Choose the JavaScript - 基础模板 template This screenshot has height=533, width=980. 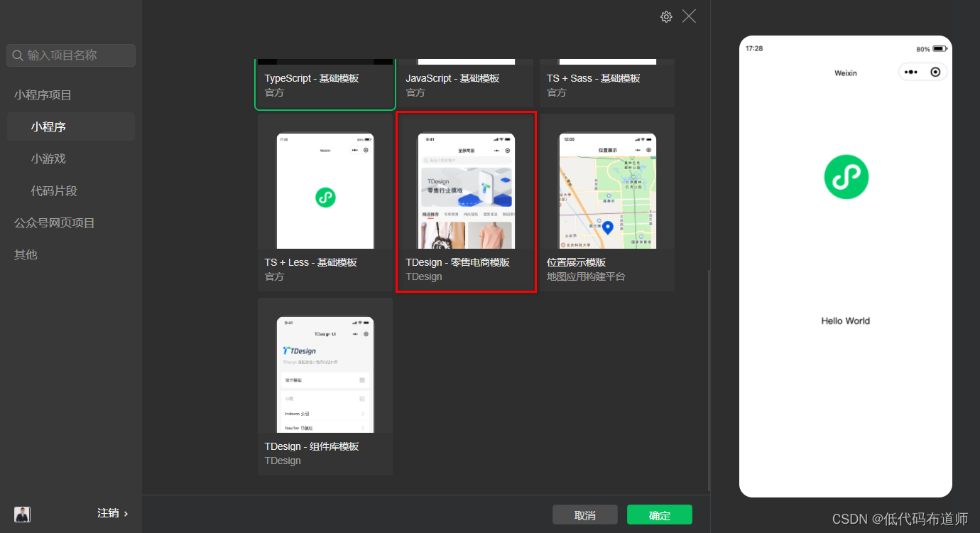[x=466, y=85]
